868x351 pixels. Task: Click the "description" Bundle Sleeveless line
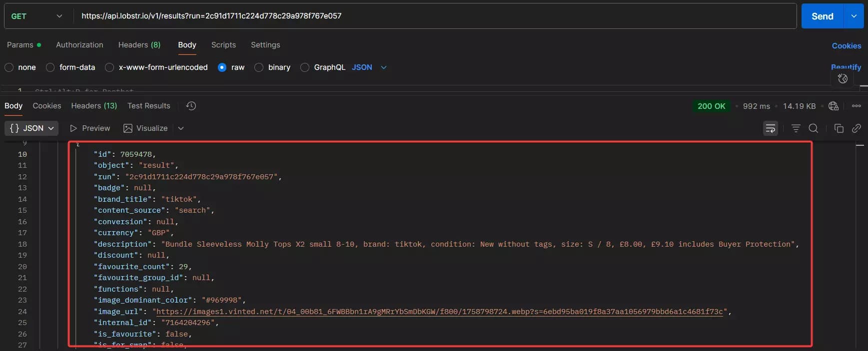pos(446,244)
